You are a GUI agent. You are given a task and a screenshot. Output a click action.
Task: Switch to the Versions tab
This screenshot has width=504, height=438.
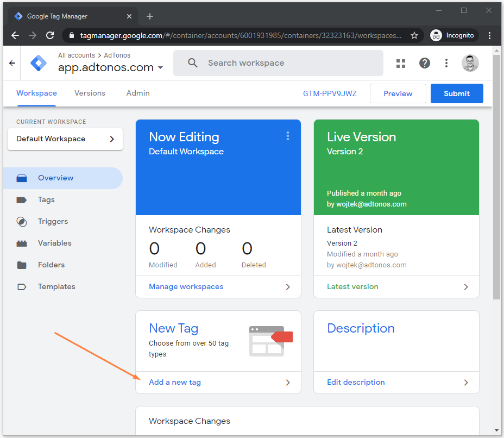point(90,93)
